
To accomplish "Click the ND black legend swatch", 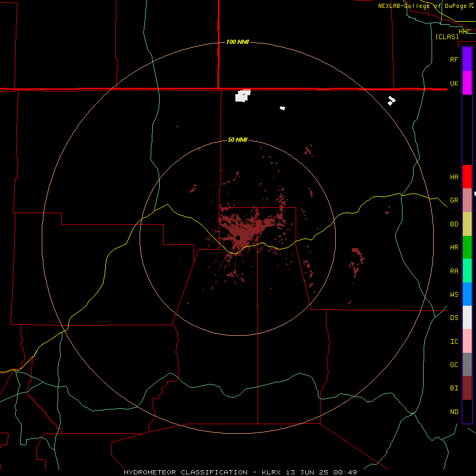I will click(x=467, y=411).
